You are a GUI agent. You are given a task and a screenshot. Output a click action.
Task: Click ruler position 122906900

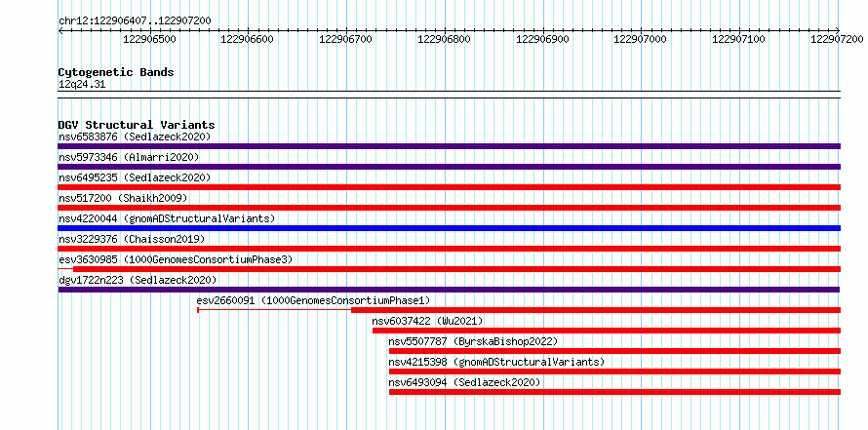542,39
